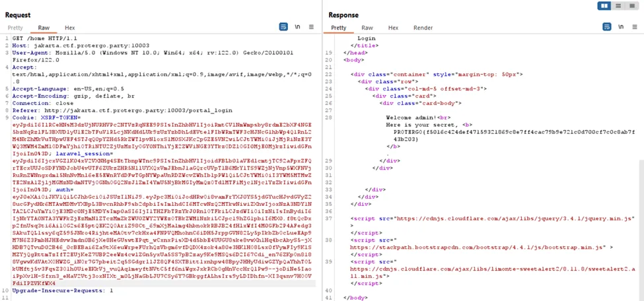Open the Request panel hamburger options menu
Screen dimensions: 644x301
pyautogui.click(x=312, y=28)
